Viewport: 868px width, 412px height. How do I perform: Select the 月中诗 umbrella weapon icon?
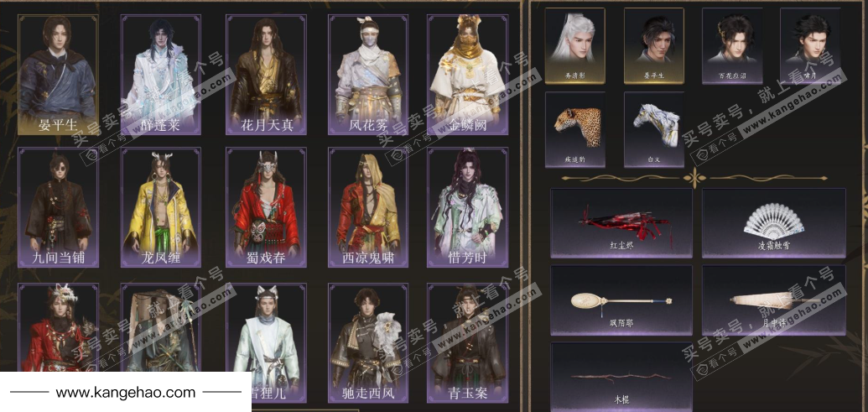coord(774,300)
